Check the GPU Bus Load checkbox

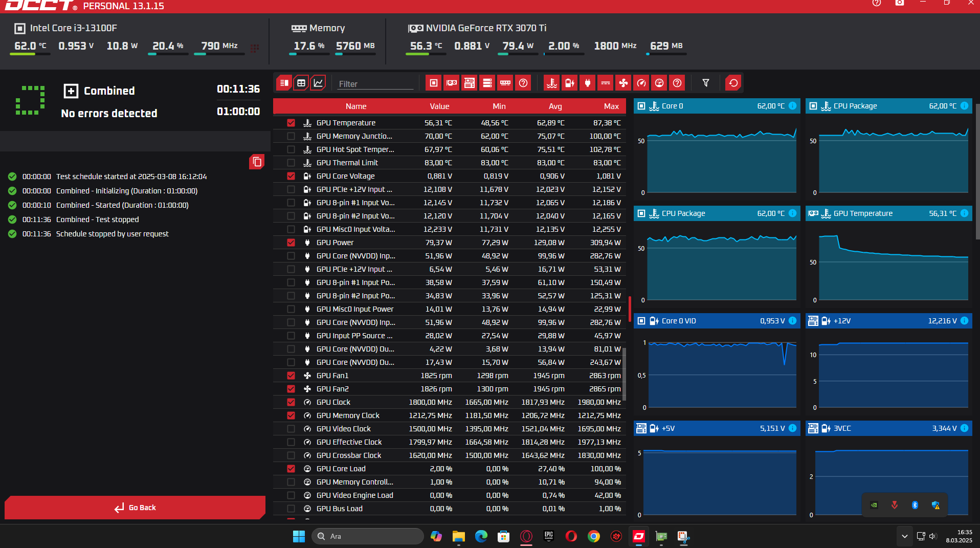coord(291,509)
